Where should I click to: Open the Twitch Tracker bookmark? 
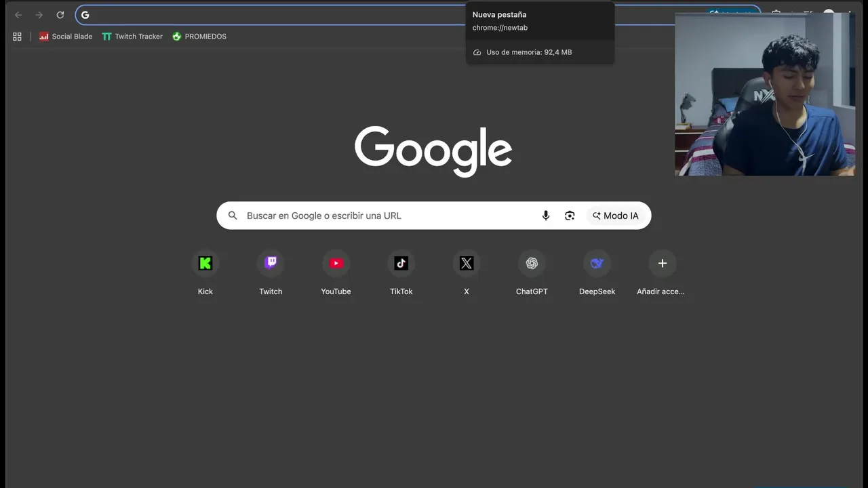132,37
